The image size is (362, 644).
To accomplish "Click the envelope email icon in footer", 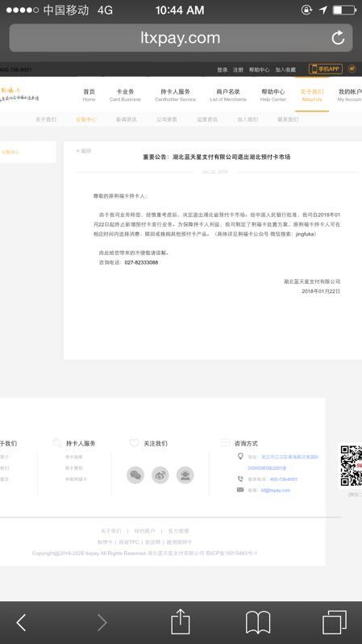I will click(x=240, y=490).
